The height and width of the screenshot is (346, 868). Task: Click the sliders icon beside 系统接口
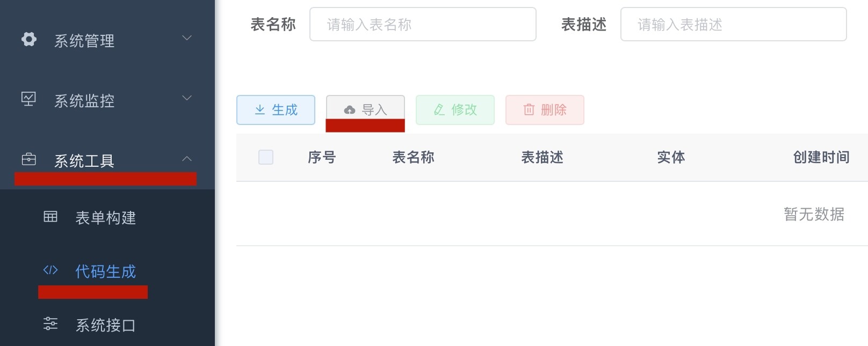[50, 324]
